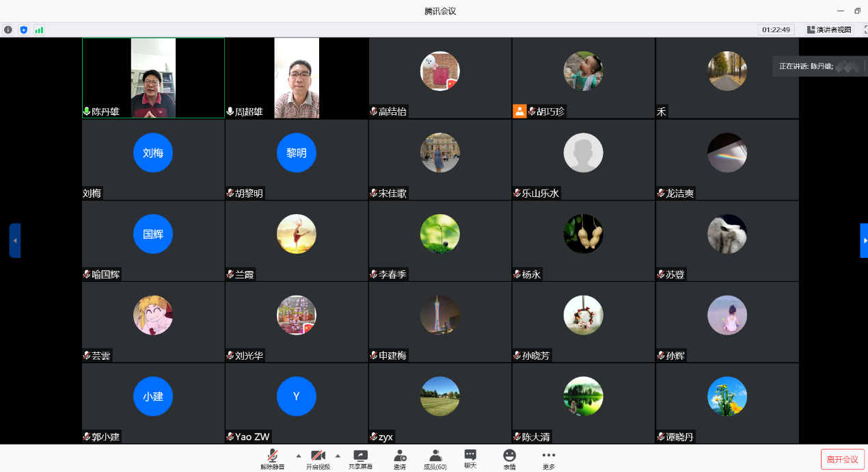
Task: Open the emoji reactions (表情) picker
Action: click(x=509, y=458)
